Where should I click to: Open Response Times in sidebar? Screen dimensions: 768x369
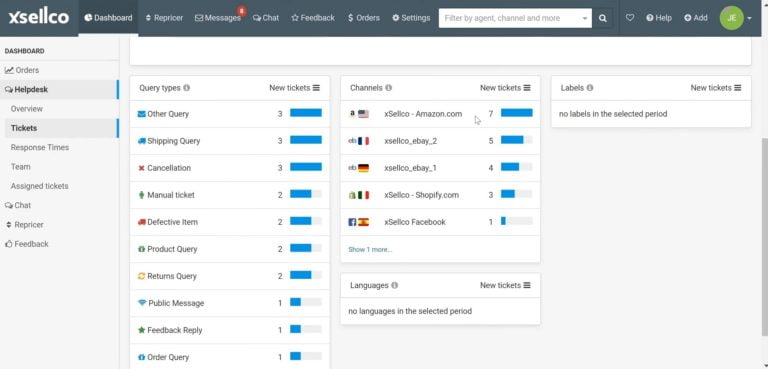[x=40, y=148]
